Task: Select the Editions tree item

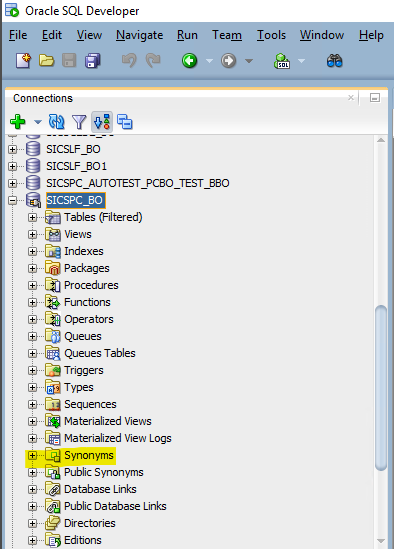Action: point(83,540)
